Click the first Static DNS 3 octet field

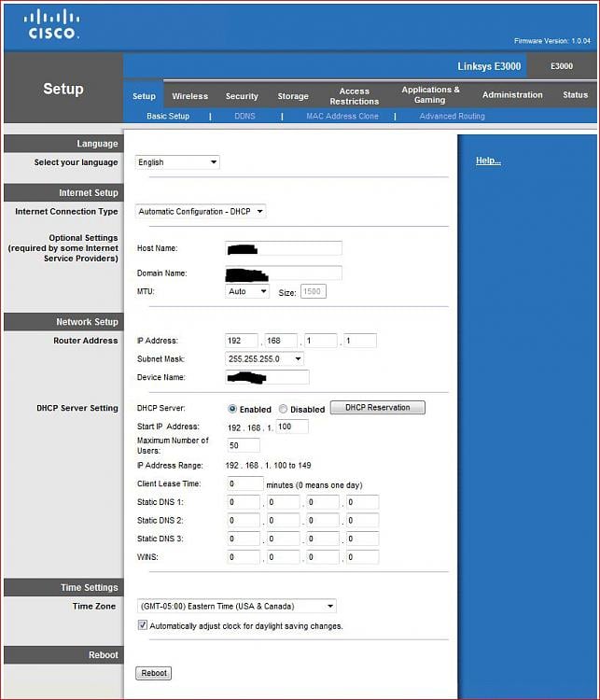244,539
